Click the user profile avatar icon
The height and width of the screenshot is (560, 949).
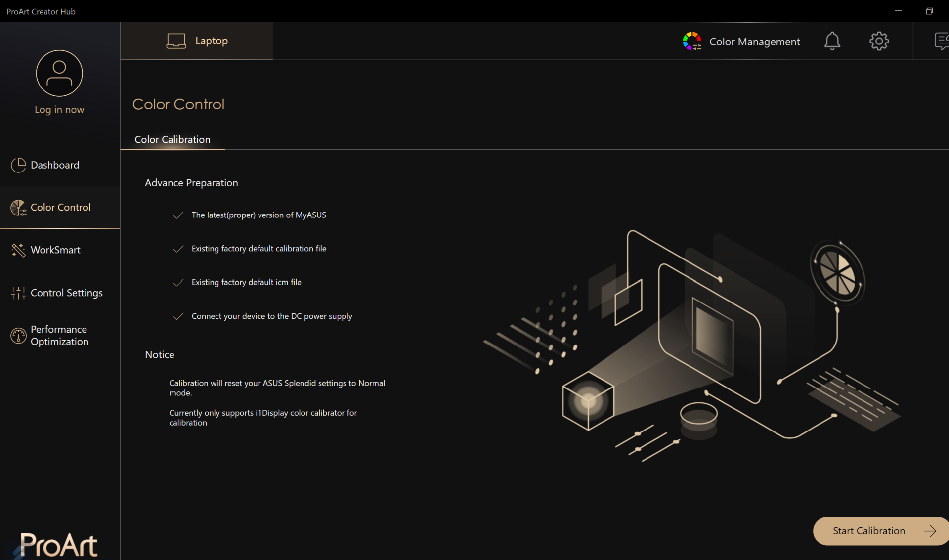pos(59,73)
